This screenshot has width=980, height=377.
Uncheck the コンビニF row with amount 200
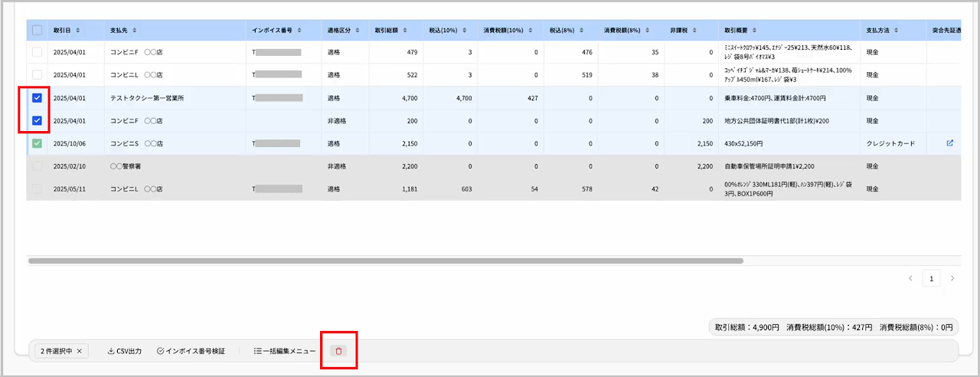(37, 120)
